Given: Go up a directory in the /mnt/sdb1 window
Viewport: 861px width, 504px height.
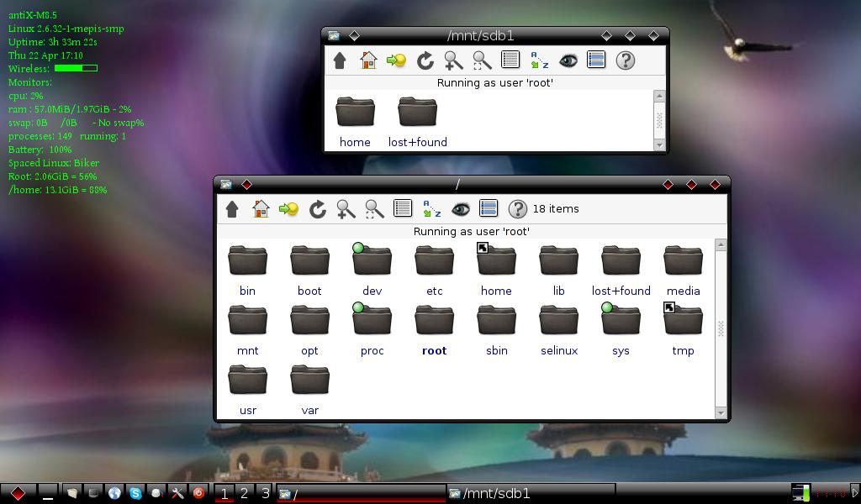Looking at the screenshot, I should 340,60.
